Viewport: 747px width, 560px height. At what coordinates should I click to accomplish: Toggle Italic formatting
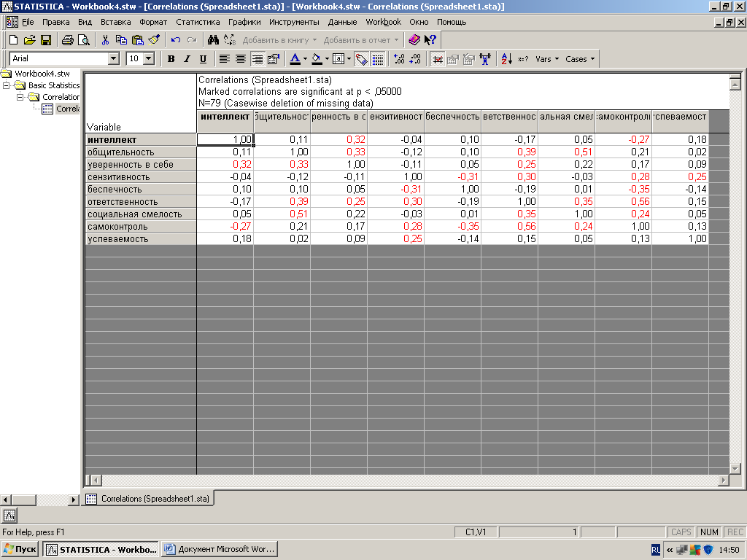(x=187, y=59)
